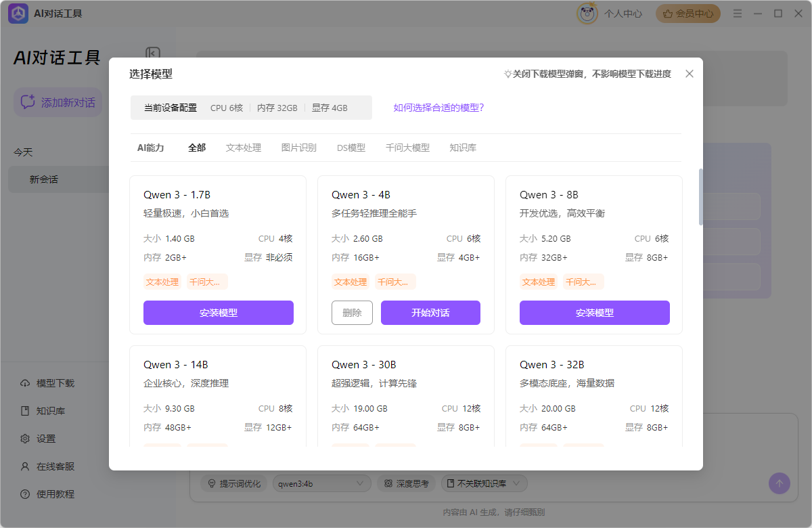Click the 千问大... tag on Qwen 3 - 4B card
This screenshot has width=812, height=528.
[396, 282]
